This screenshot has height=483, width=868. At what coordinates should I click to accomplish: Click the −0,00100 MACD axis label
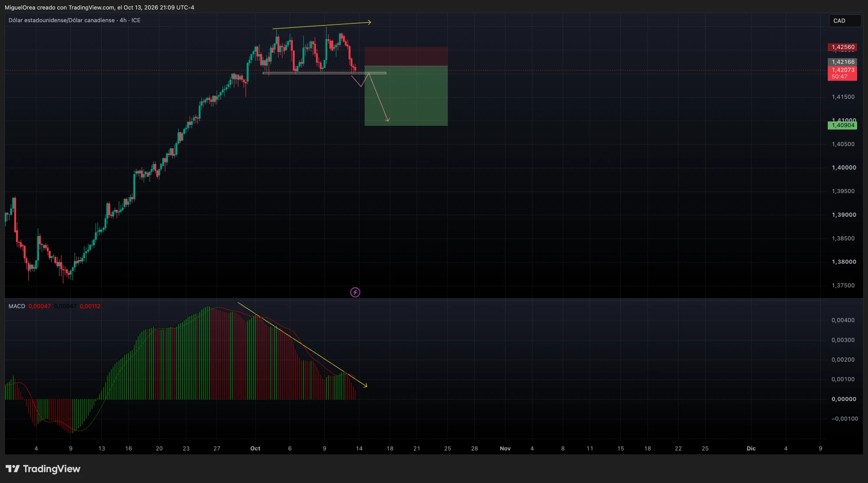tap(845, 418)
